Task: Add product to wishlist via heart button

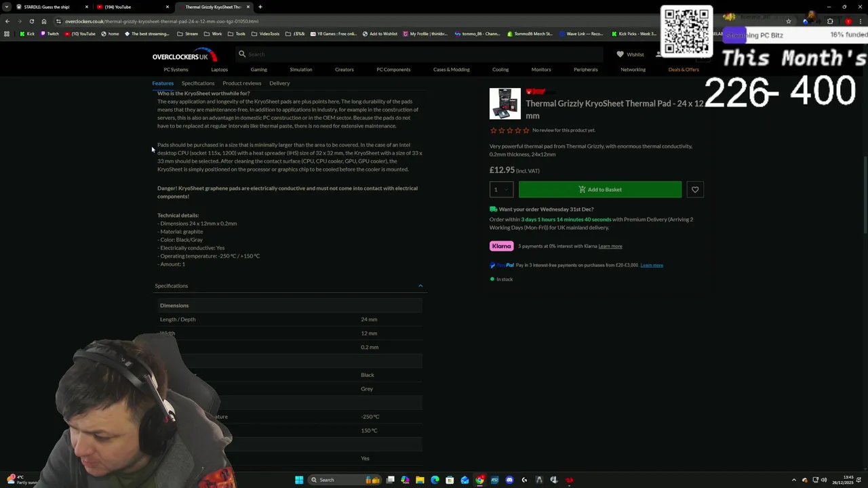Action: [694, 190]
